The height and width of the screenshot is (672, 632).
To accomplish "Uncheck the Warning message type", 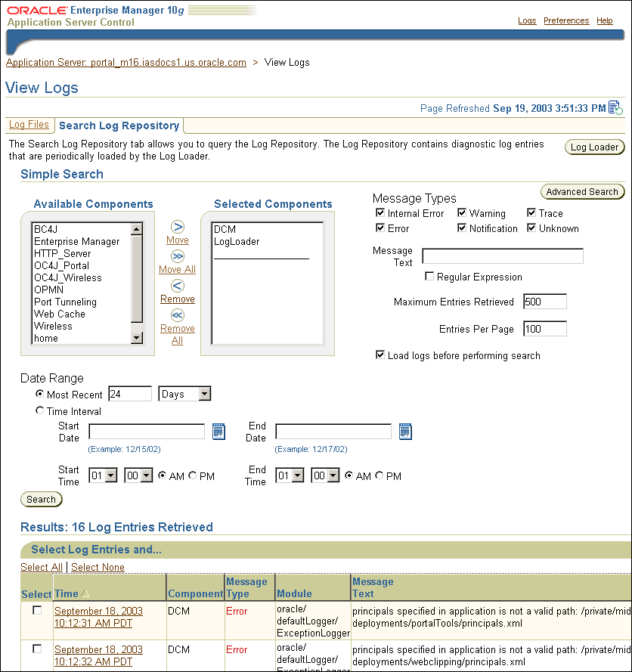I will tap(462, 212).
